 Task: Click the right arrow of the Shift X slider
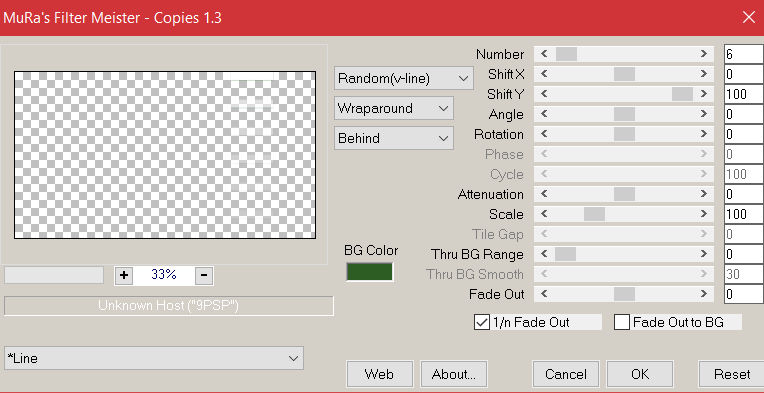click(x=704, y=74)
